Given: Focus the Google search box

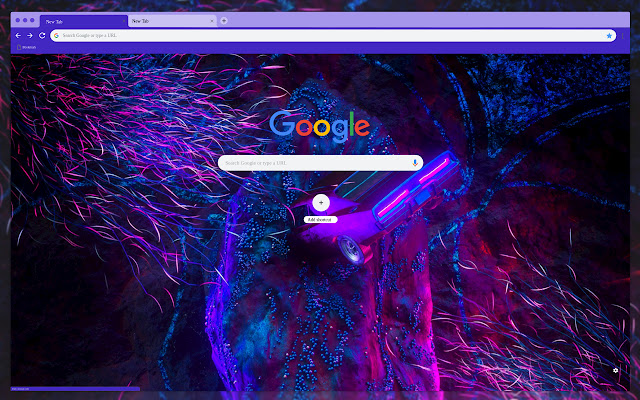Looking at the screenshot, I should (320, 163).
